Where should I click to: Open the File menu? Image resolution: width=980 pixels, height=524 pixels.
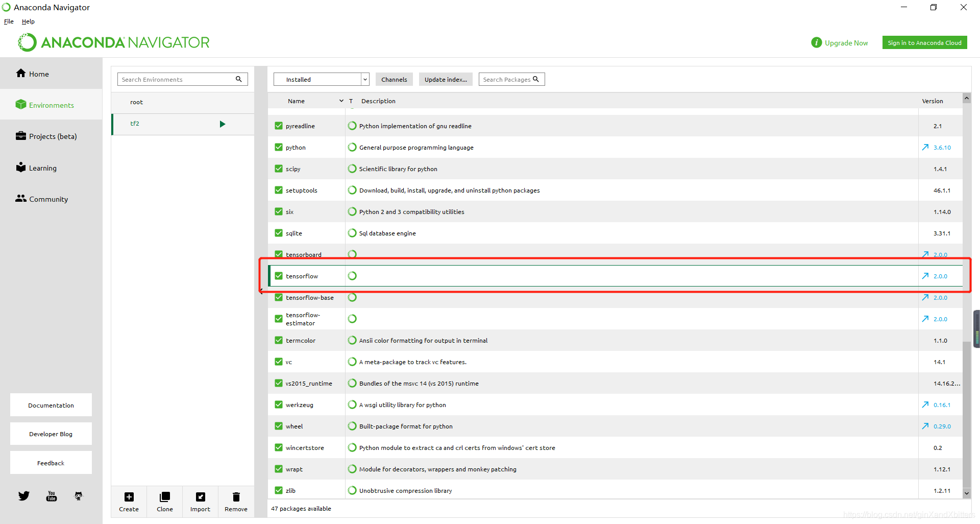(9, 21)
